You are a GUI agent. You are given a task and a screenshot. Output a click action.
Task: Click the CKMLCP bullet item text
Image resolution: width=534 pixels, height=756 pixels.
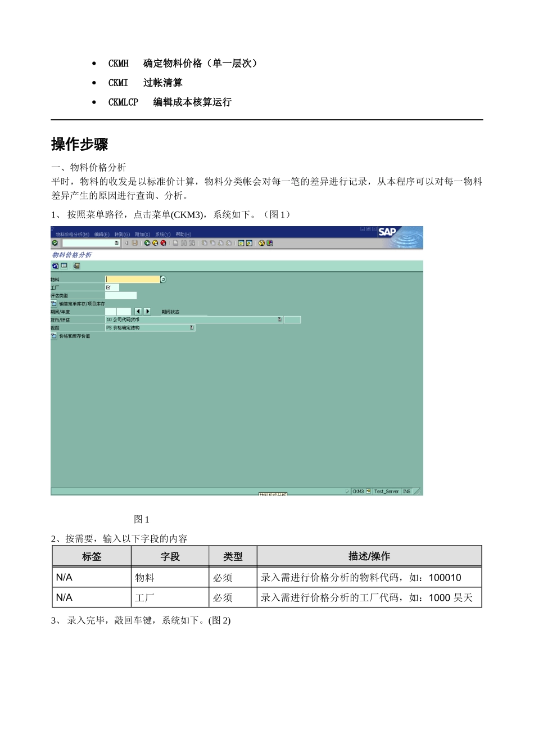pyautogui.click(x=170, y=102)
